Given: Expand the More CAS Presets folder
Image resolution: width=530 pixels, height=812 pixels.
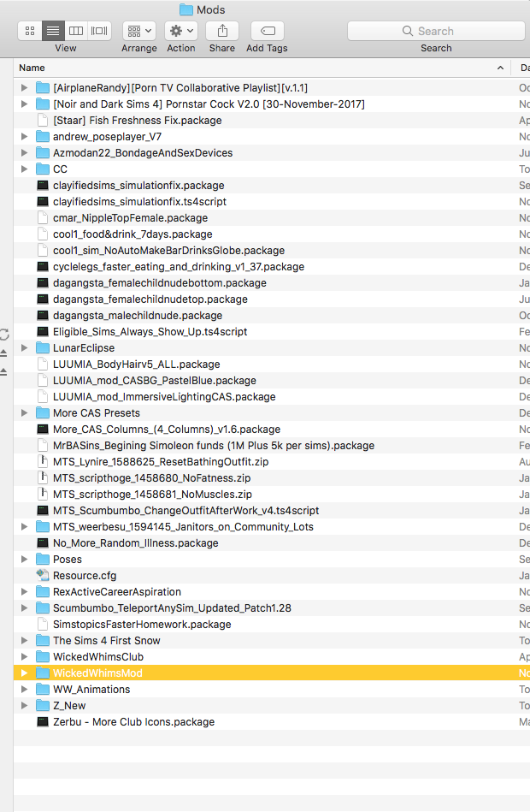Looking at the screenshot, I should point(24,412).
